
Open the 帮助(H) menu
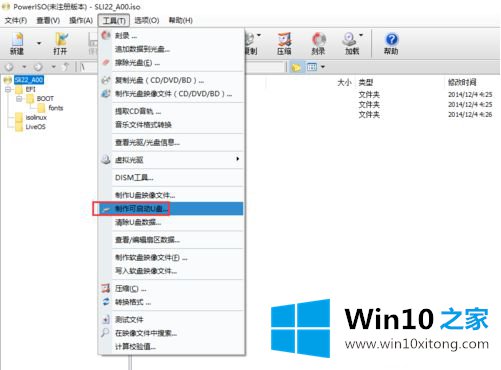click(181, 21)
